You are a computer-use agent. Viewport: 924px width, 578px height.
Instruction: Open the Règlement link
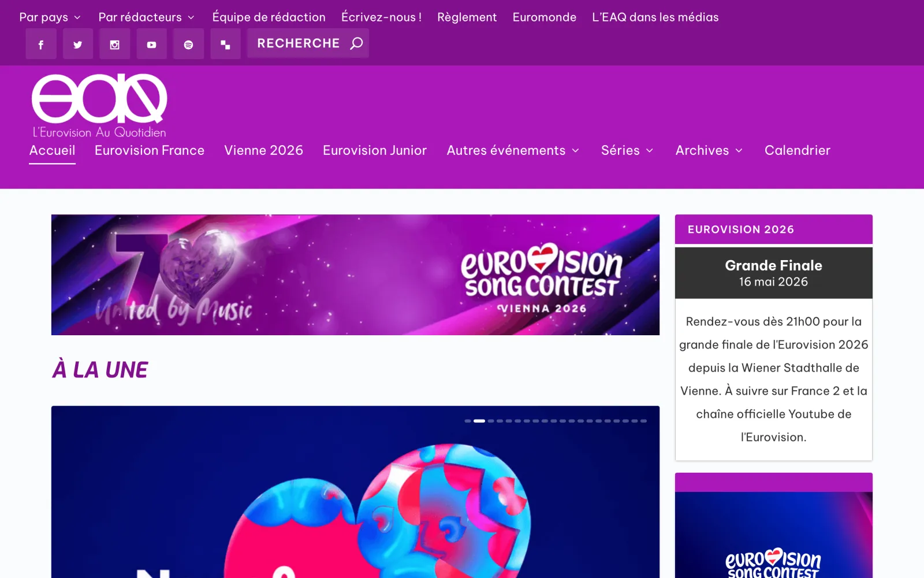[x=467, y=17]
